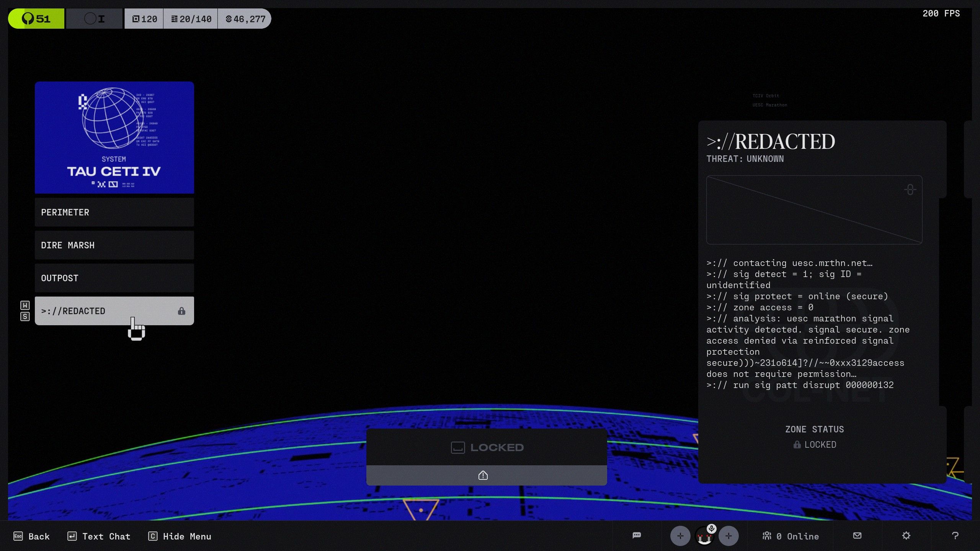Open the mail inbox envelope icon
The width and height of the screenshot is (980, 551).
click(857, 535)
